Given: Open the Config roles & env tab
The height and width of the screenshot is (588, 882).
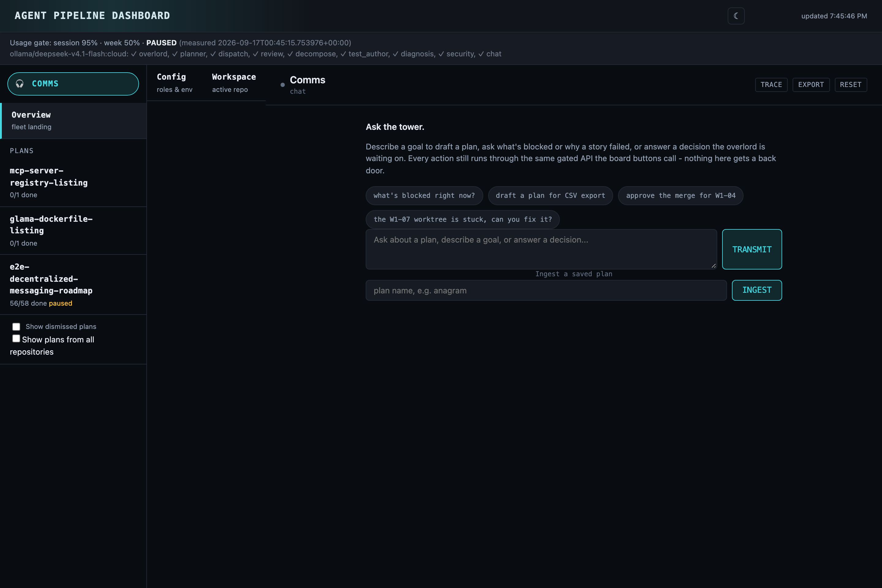Looking at the screenshot, I should (174, 82).
